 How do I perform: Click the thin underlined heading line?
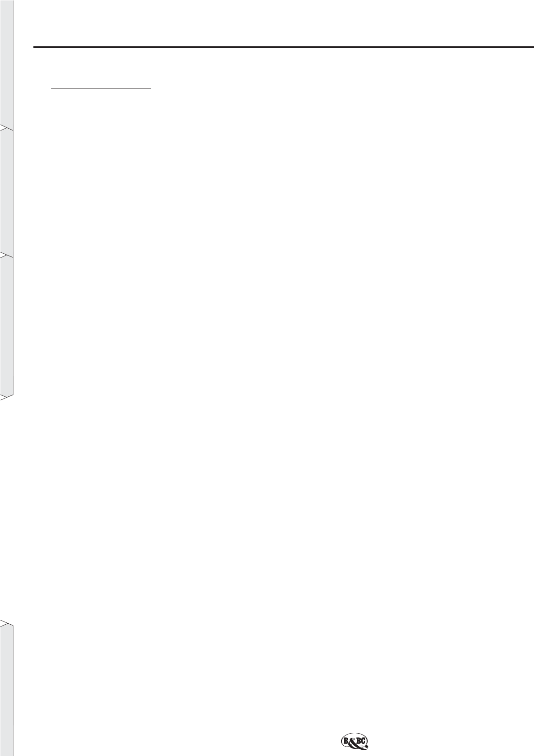point(101,89)
